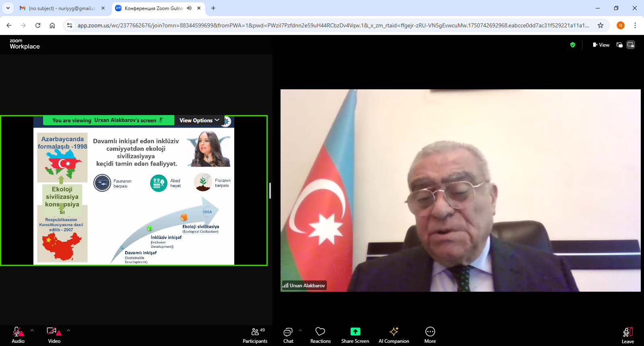The width and height of the screenshot is (644, 346).
Task: Expand the video settings chevron
Action: point(68,331)
